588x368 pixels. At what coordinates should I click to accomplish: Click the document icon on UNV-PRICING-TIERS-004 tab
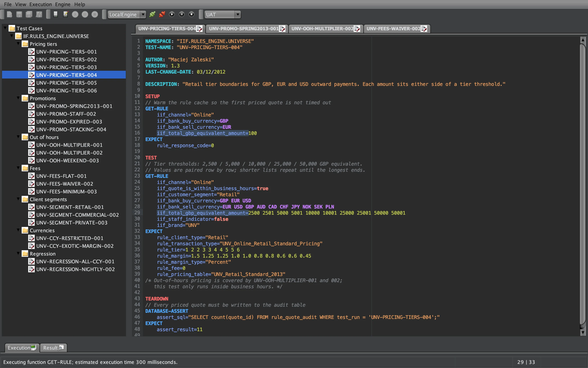click(x=199, y=29)
